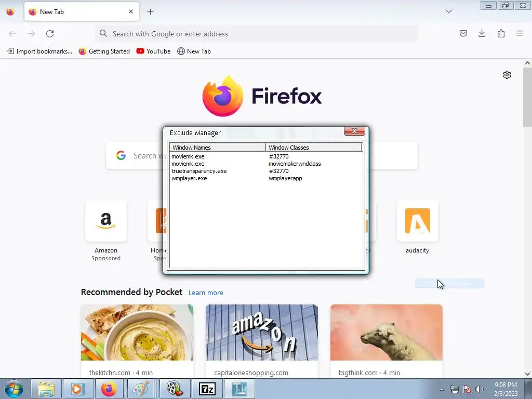Viewport: 532px width, 399px height.
Task: Open new tab personalize gear icon
Action: click(507, 75)
